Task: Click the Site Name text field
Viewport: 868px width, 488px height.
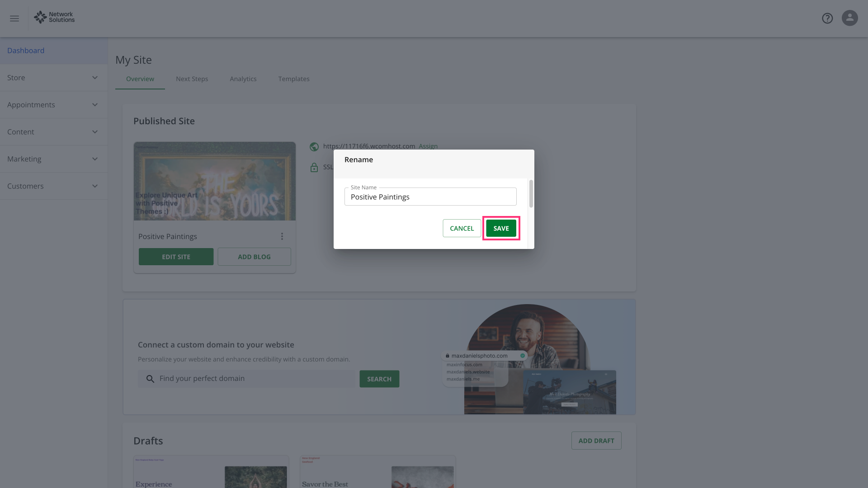Action: click(430, 197)
